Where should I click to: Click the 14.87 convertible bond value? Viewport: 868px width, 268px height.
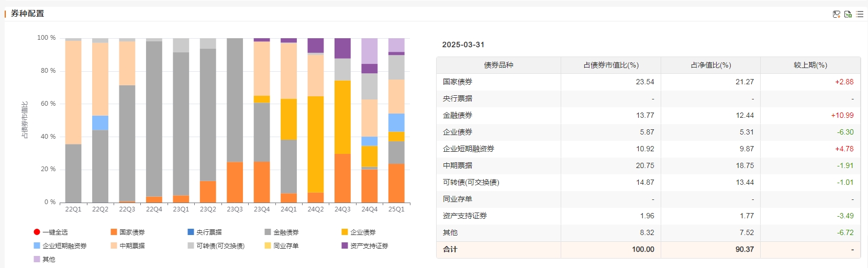pos(645,182)
